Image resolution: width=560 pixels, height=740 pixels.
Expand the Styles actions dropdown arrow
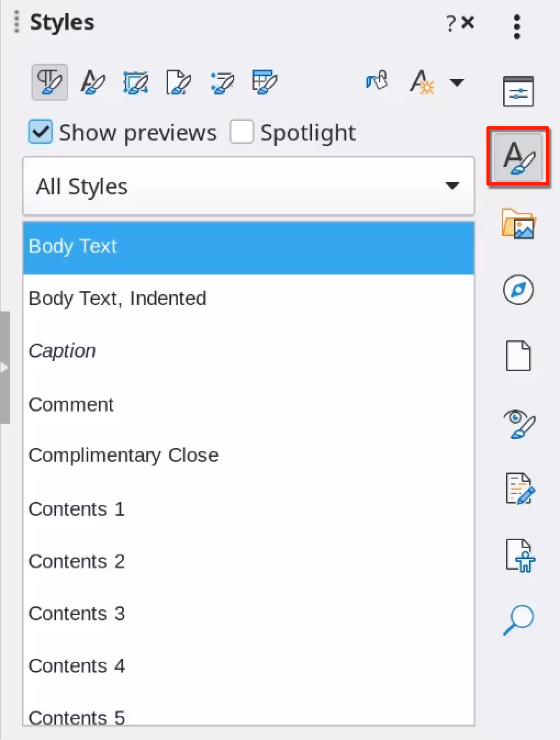(x=456, y=82)
